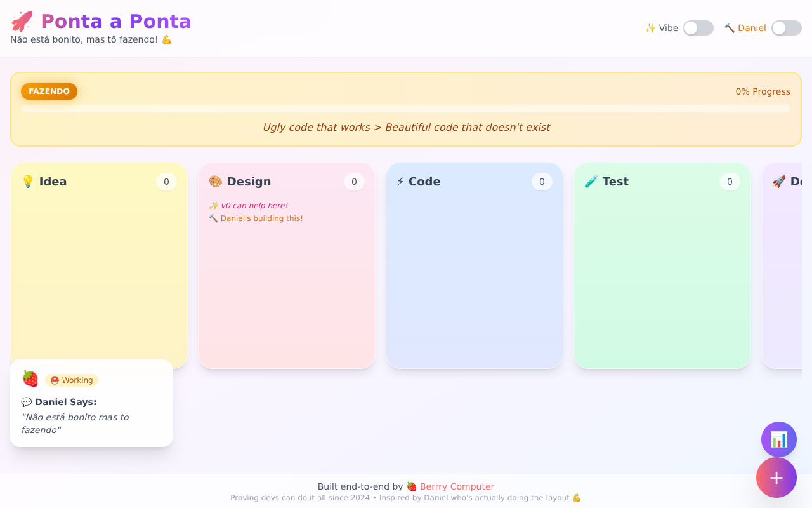Image resolution: width=812 pixels, height=508 pixels.
Task: Click the strawberry mascot icon
Action: [30, 379]
